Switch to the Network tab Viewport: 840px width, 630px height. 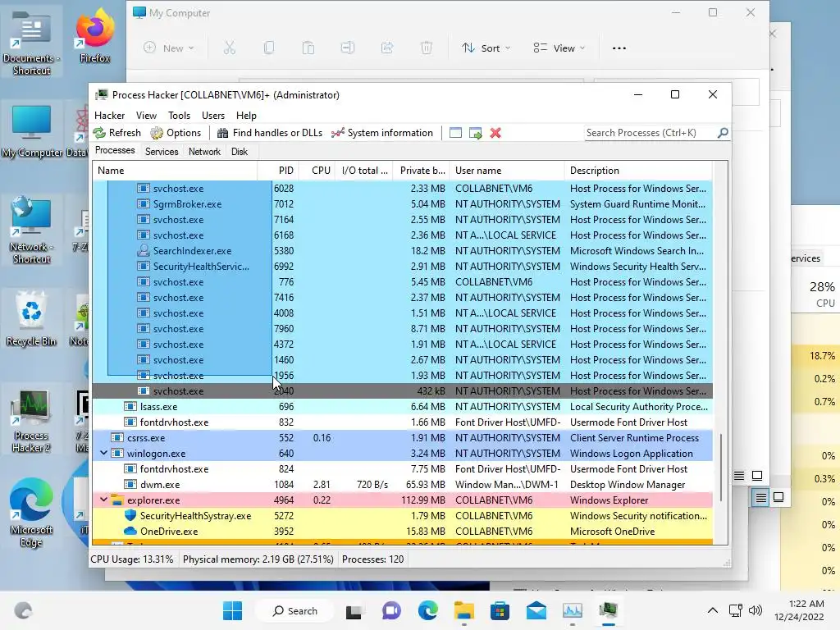click(204, 152)
